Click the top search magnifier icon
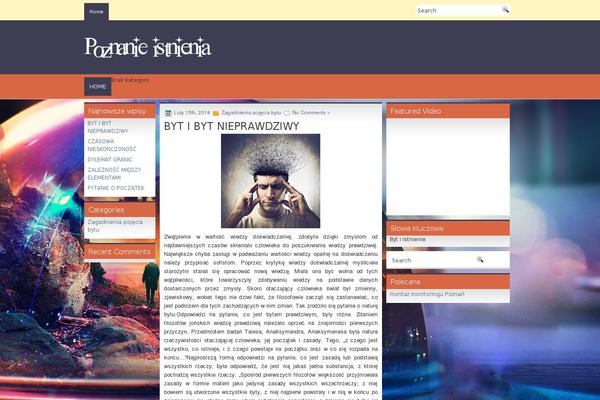Image resolution: width=600 pixels, height=400 pixels. click(505, 10)
